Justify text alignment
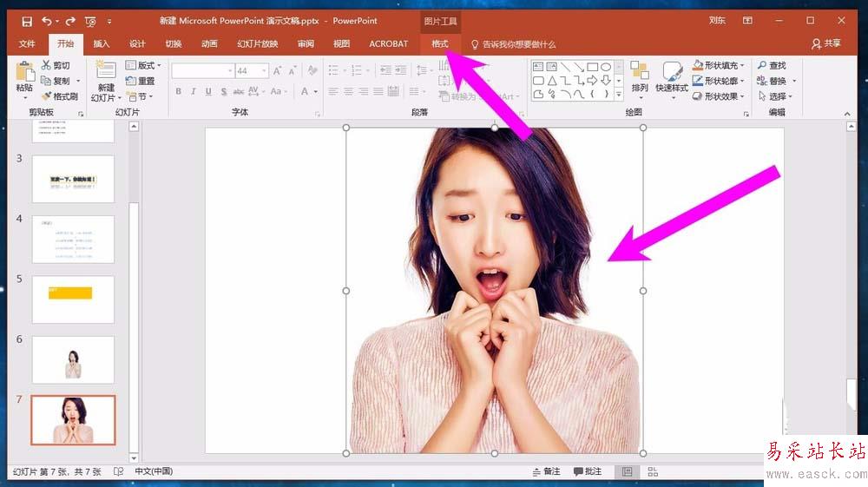Viewport: 868px width, 487px height. tap(378, 91)
